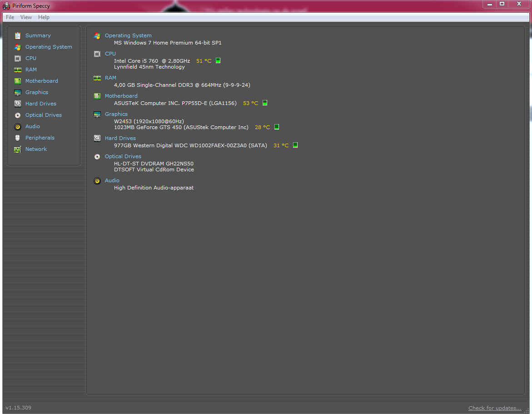Click text 1023MB GeForce GTS 450
532x414 pixels.
(x=148, y=127)
